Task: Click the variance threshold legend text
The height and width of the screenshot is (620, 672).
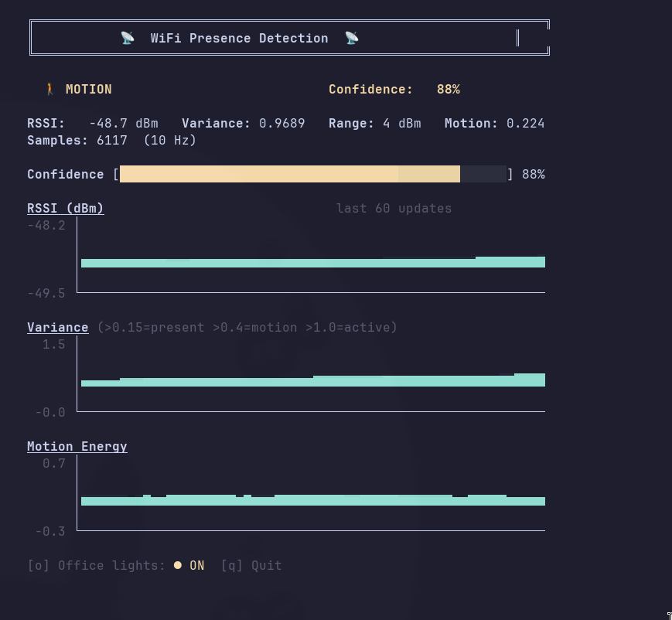Action: [247, 327]
